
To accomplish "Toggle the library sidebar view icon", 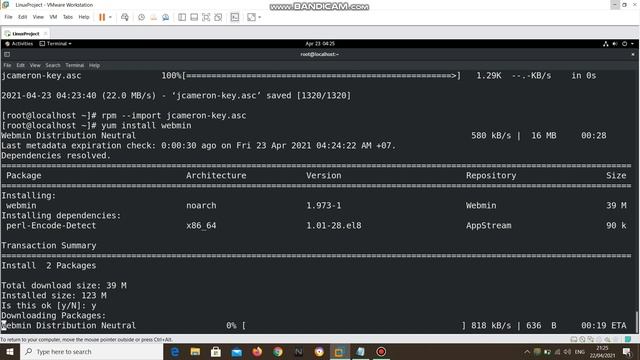I will [x=182, y=17].
